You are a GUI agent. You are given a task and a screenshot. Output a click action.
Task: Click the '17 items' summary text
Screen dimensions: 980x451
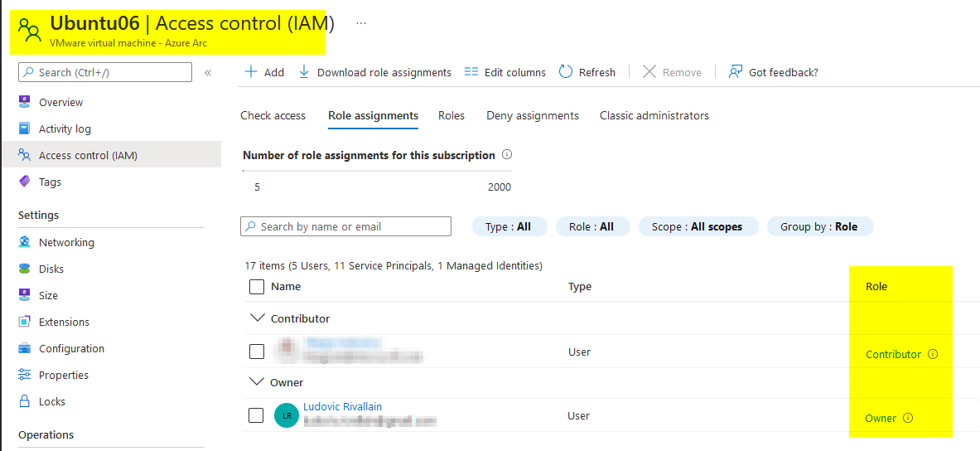(x=393, y=266)
